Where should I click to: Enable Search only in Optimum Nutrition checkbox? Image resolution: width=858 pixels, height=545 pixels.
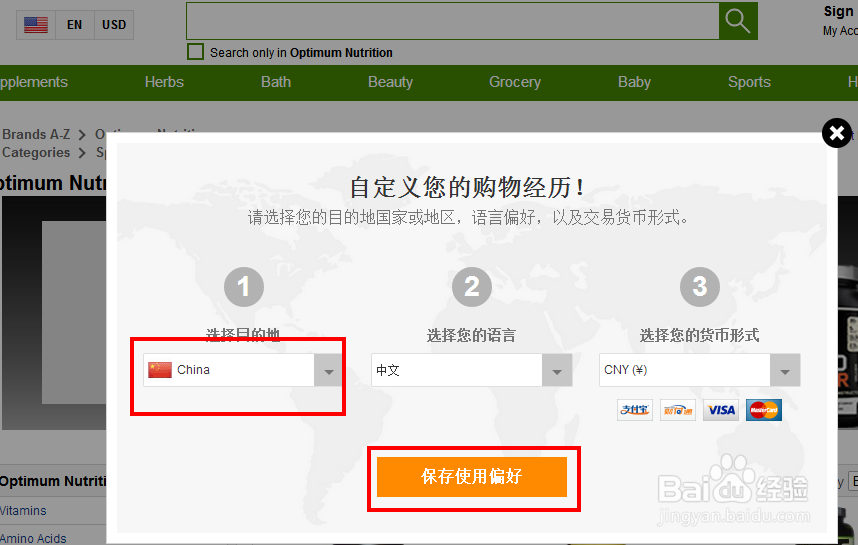point(195,52)
